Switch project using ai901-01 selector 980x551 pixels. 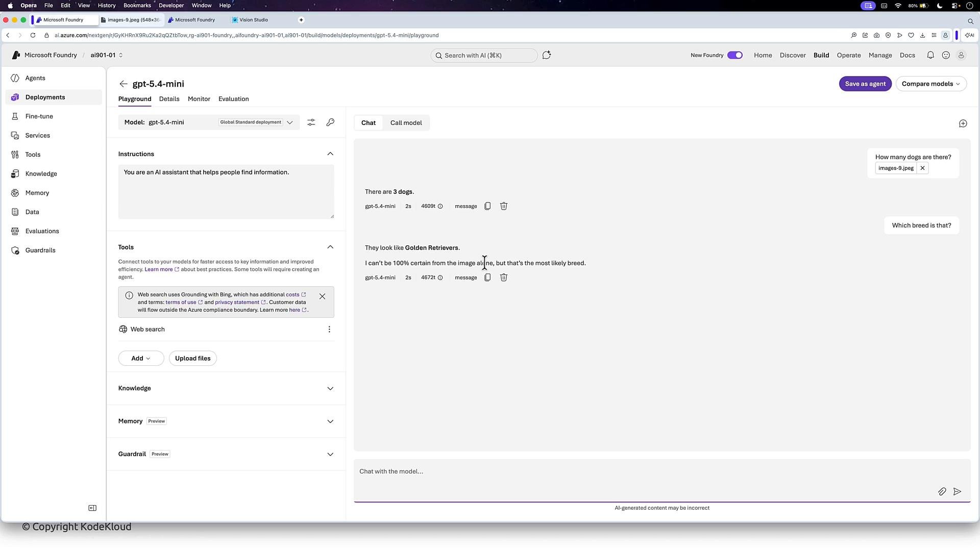pos(107,55)
